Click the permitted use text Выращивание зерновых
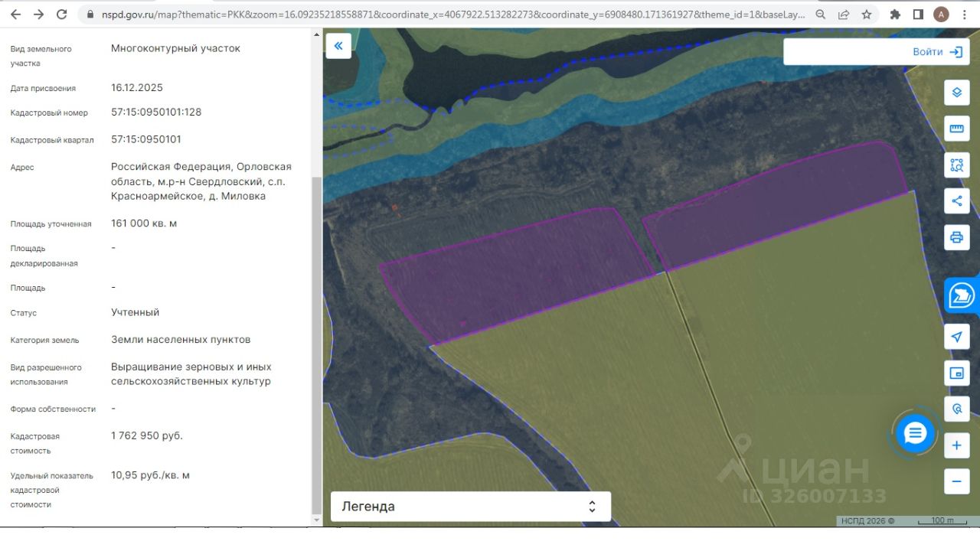This screenshot has height=551, width=980. tap(191, 374)
